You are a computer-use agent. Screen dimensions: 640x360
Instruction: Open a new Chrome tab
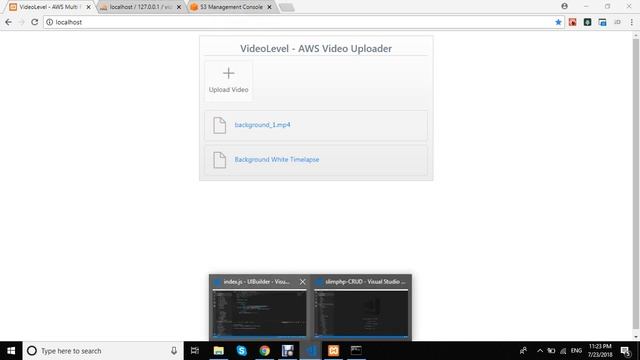(287, 7)
